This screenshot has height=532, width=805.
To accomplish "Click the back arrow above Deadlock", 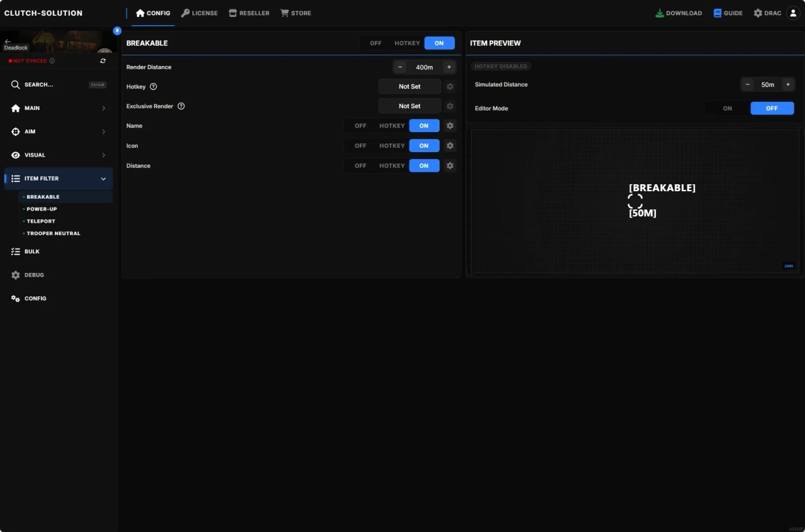I will click(x=8, y=41).
